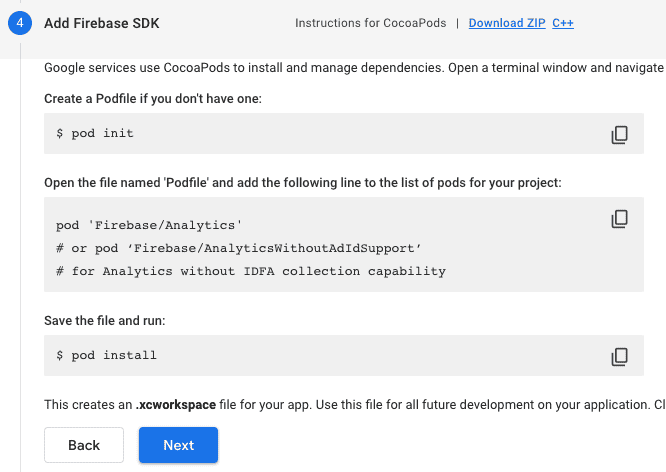Click the pod 'Firebase/Analytics' code line
The image size is (666, 472).
click(x=150, y=225)
